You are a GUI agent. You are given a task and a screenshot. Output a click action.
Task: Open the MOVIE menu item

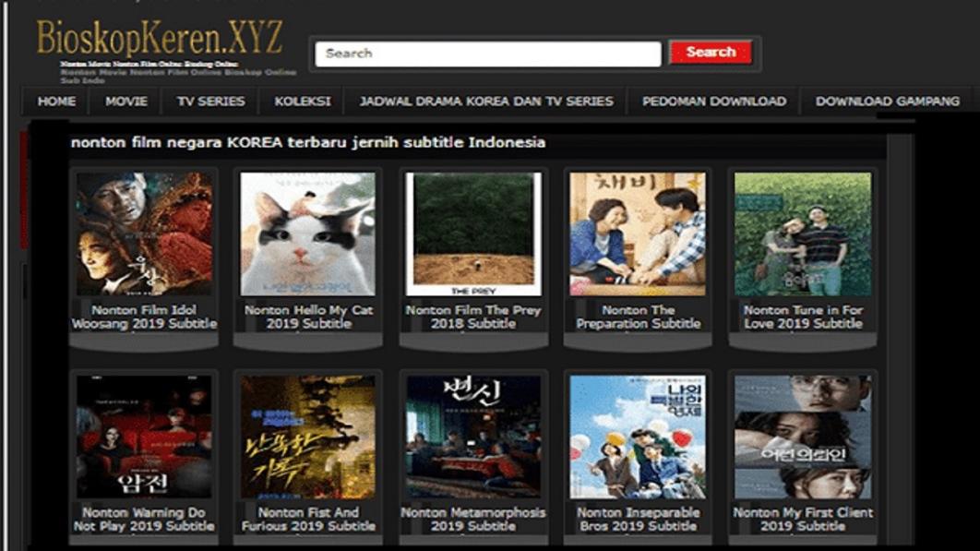click(128, 102)
